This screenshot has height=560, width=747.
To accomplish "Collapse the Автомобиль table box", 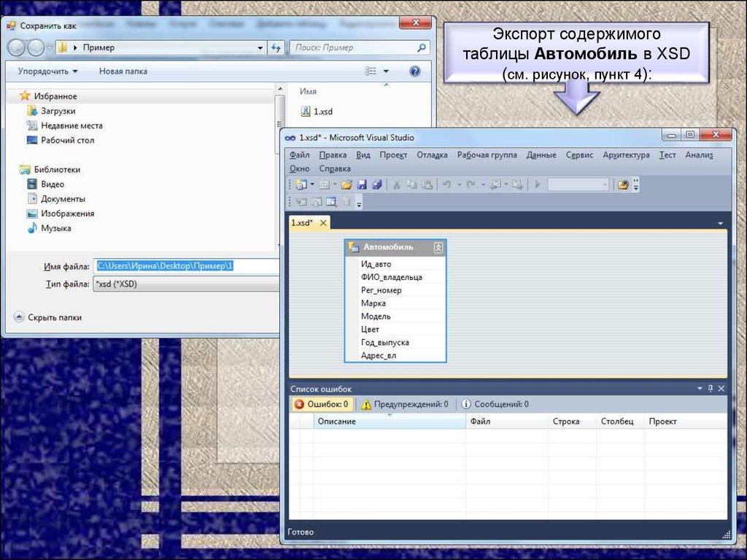I will [438, 248].
